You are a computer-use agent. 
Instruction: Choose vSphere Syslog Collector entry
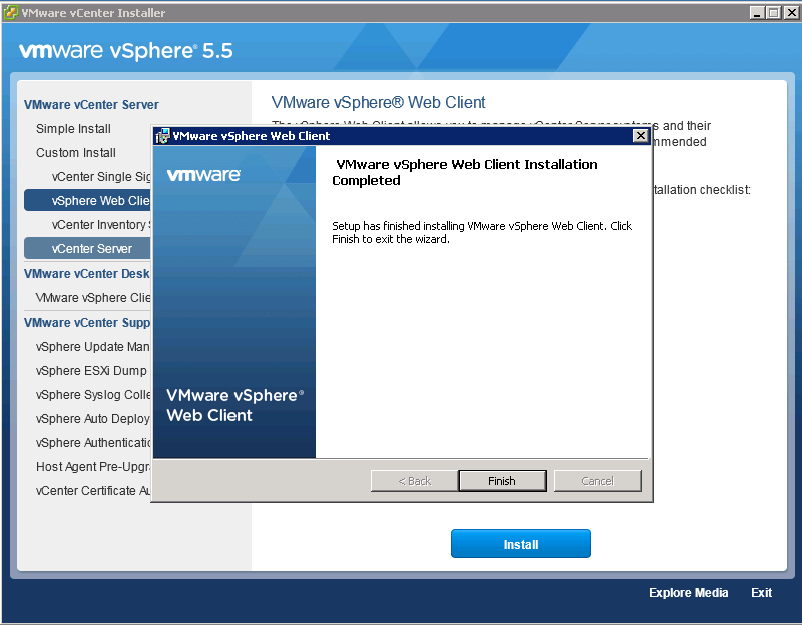(x=93, y=394)
